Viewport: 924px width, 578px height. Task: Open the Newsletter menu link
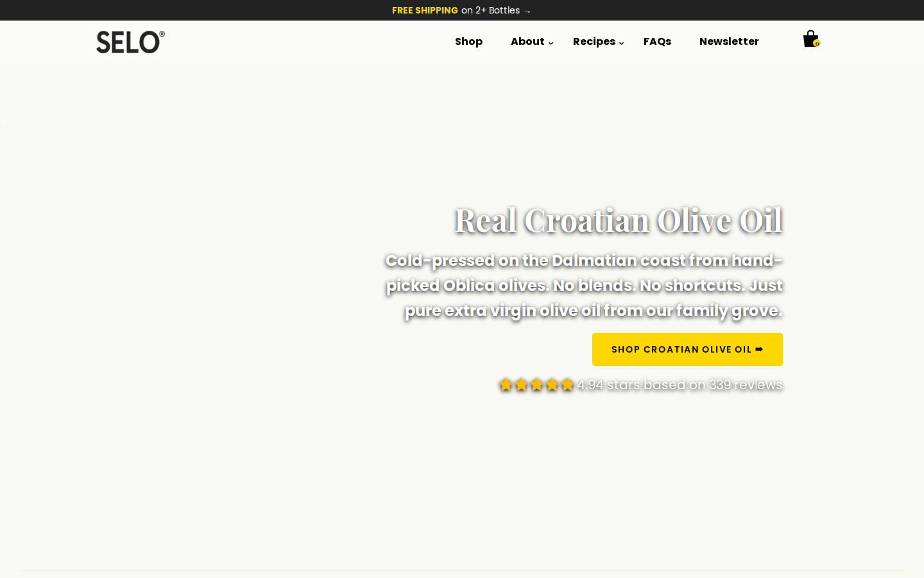click(x=729, y=41)
